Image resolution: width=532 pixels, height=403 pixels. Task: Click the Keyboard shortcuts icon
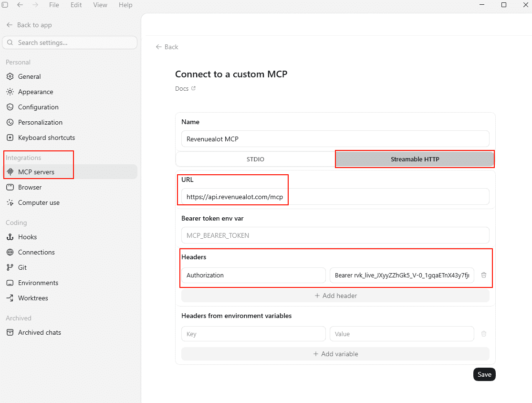click(x=10, y=138)
